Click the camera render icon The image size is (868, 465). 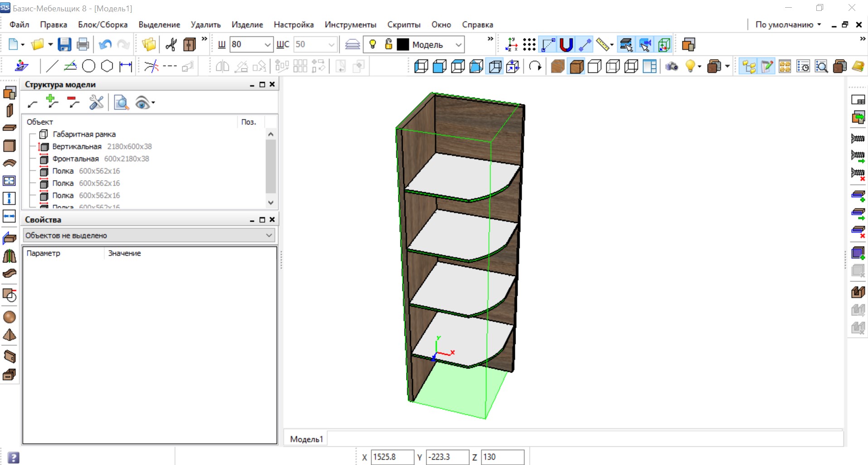671,67
